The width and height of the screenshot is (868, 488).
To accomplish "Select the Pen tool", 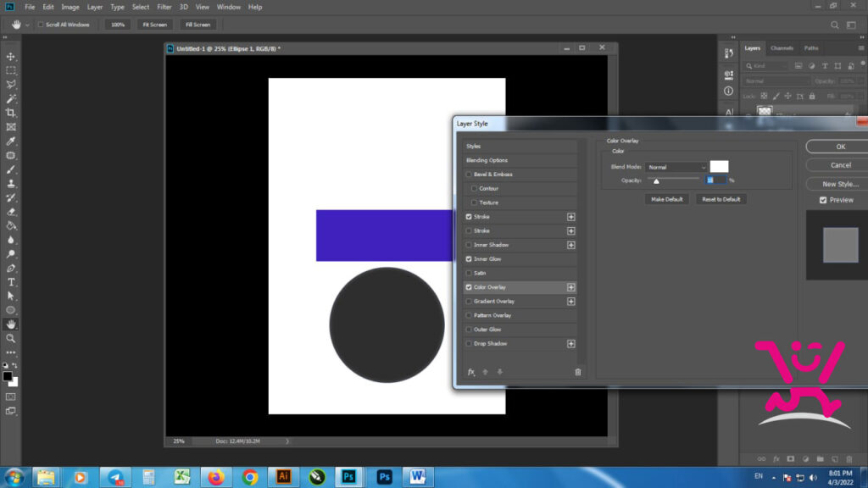I will pos(10,269).
